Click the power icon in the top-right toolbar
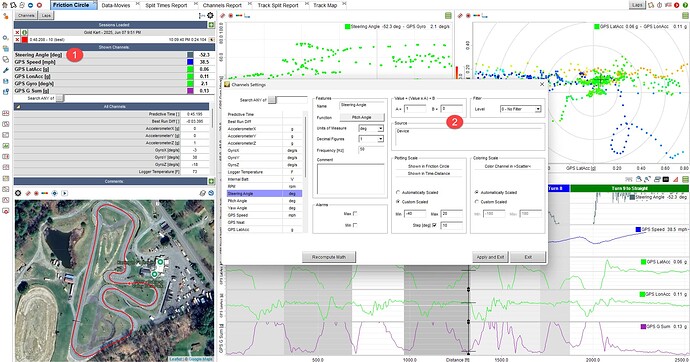The image size is (690, 362). [x=659, y=5]
